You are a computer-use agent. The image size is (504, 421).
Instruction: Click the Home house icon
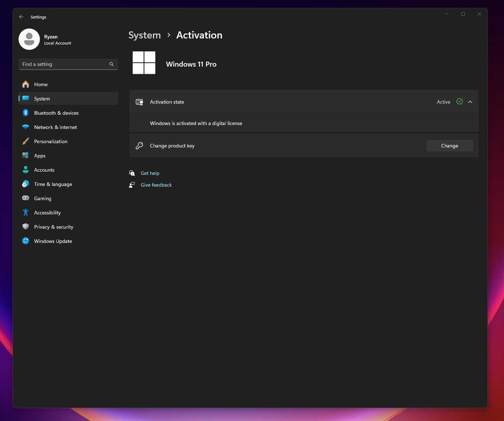pyautogui.click(x=26, y=84)
